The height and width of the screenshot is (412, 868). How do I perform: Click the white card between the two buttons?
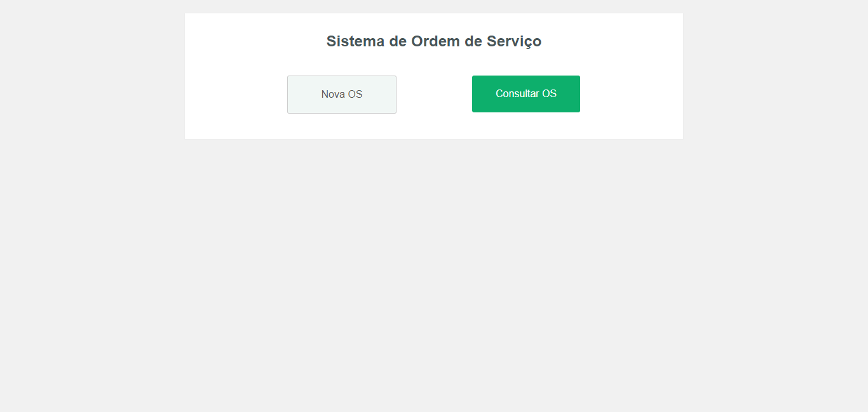coord(434,95)
